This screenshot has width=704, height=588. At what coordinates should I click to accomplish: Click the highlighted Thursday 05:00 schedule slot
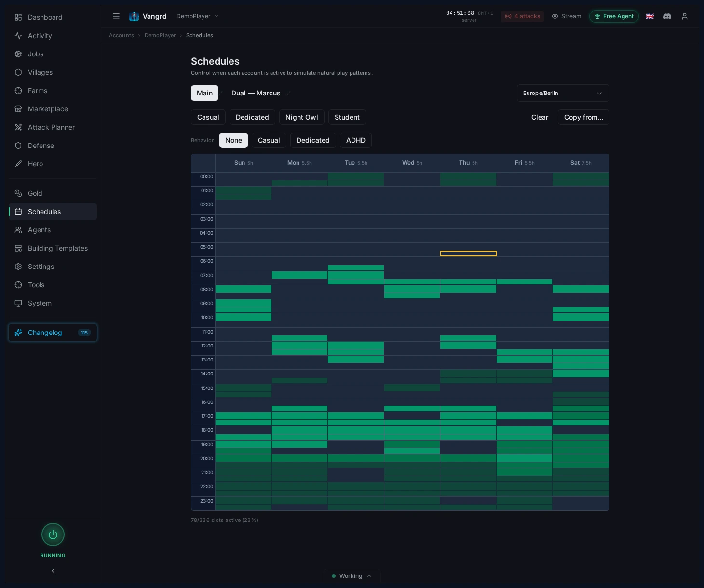pyautogui.click(x=468, y=254)
